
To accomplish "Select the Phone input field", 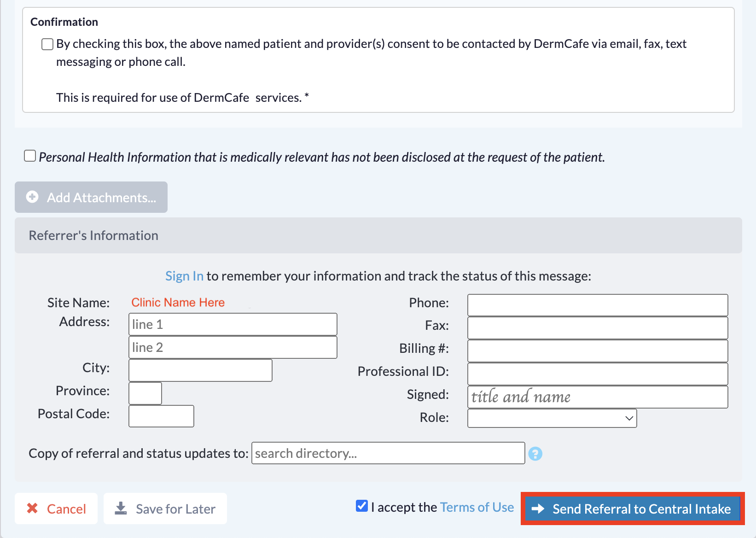I will 598,305.
